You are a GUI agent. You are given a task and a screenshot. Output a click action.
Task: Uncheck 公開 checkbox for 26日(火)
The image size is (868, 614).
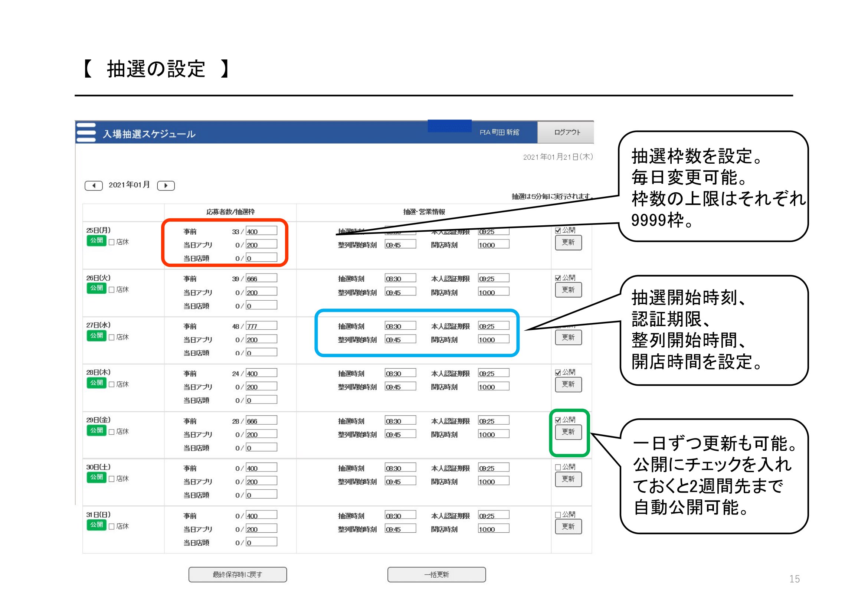pyautogui.click(x=558, y=278)
